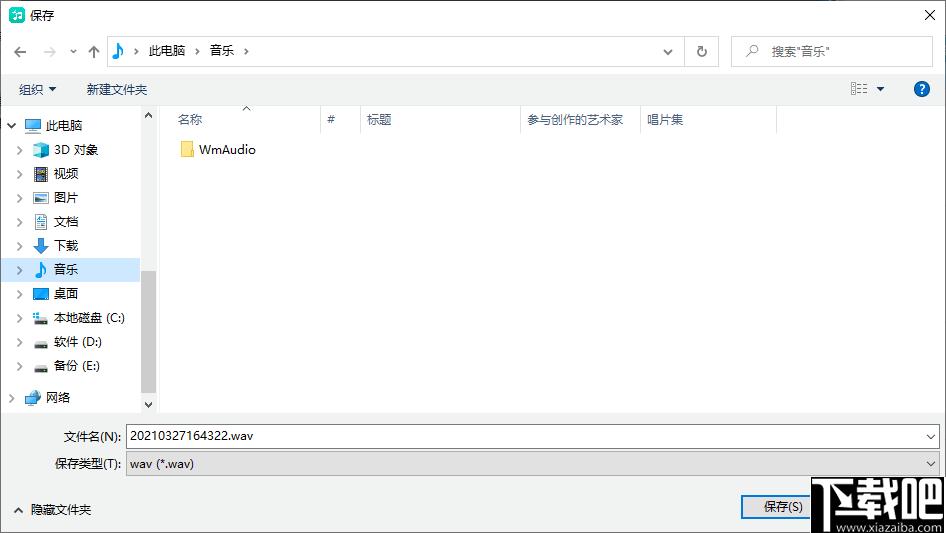946x533 pixels.
Task: Sort by the # column header
Action: click(331, 120)
